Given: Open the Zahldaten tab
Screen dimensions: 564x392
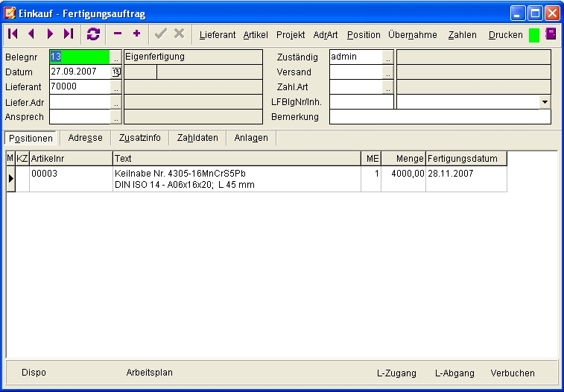Looking at the screenshot, I should pyautogui.click(x=197, y=138).
